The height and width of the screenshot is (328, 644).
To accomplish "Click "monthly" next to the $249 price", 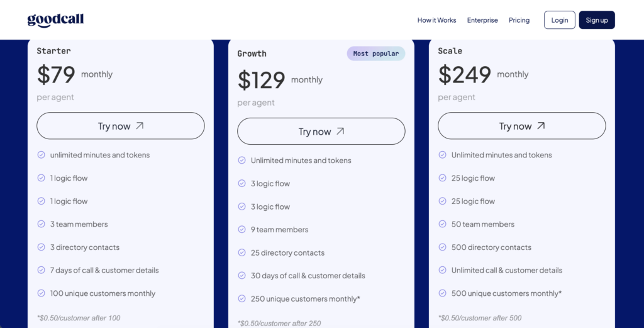I will pyautogui.click(x=513, y=74).
